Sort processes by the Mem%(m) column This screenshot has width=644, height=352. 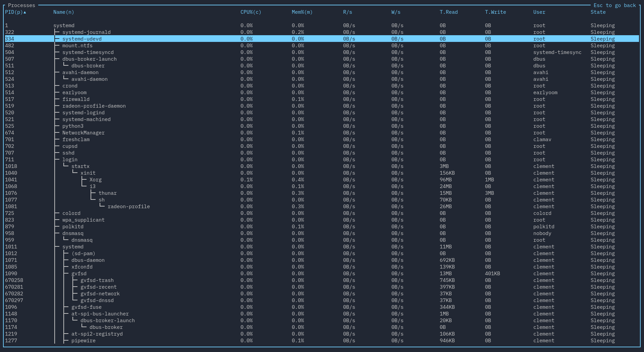(302, 12)
